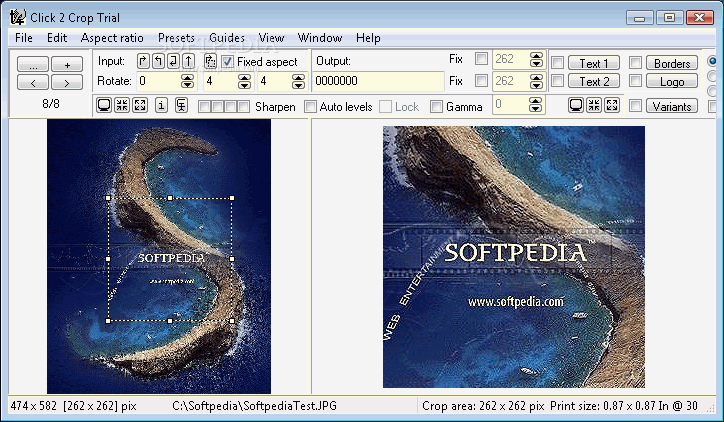This screenshot has height=422, width=724.
Task: Click the rotate crop frame icon beside Fixed aspect
Action: (210, 61)
